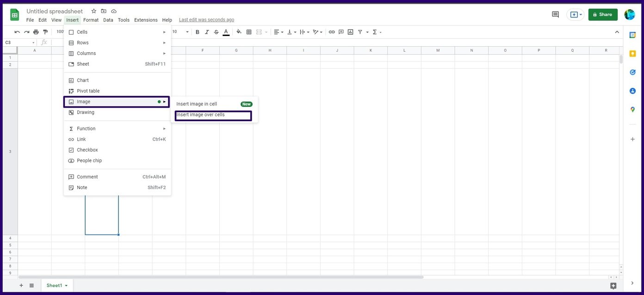Open the Edit menu

pyautogui.click(x=43, y=20)
